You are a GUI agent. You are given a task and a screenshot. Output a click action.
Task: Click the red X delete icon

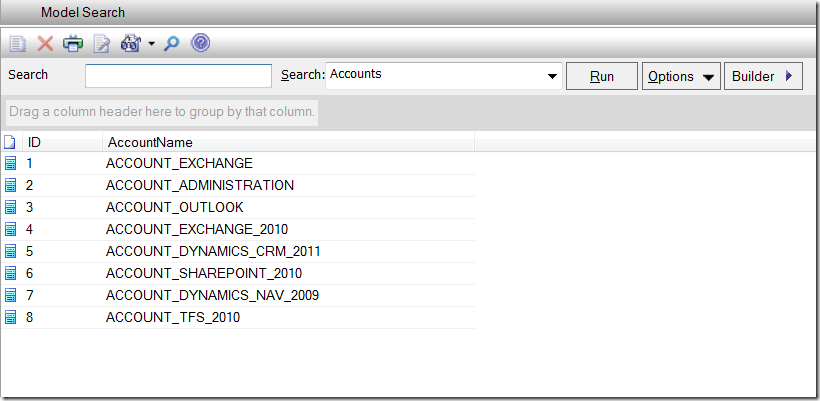coord(45,43)
